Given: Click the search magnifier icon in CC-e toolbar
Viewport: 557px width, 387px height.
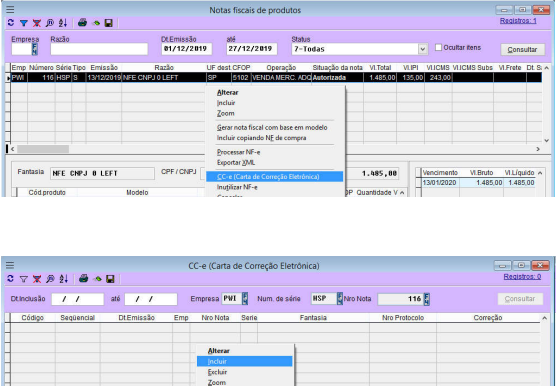Looking at the screenshot, I should (x=50, y=279).
